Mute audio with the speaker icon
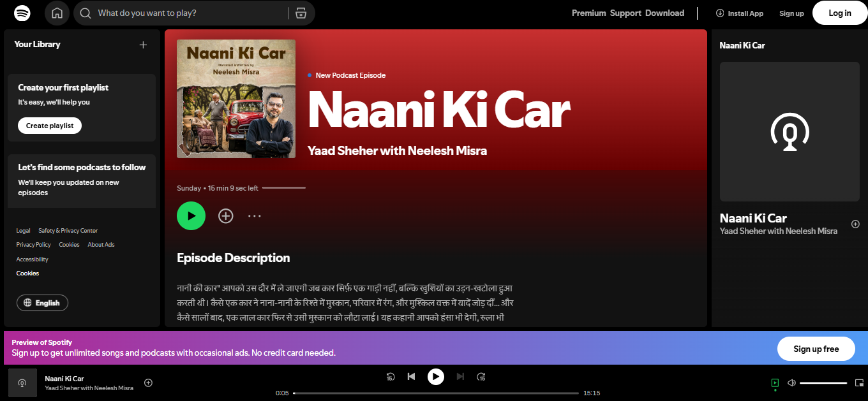 click(791, 383)
